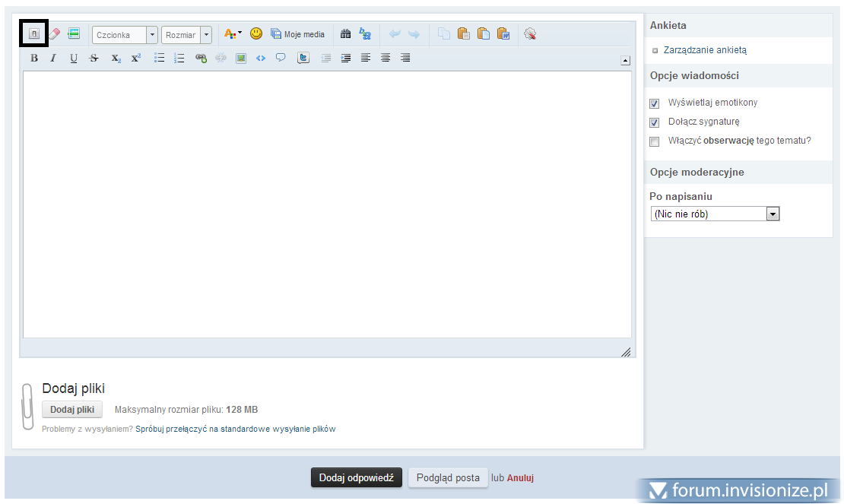844x504 pixels.
Task: Click the Paste from Word icon
Action: [503, 34]
